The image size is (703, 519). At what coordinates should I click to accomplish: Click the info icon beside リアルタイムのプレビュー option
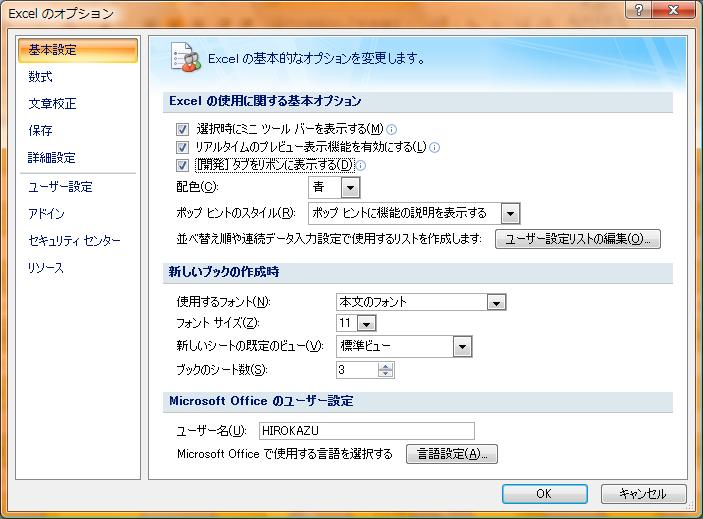tap(434, 147)
